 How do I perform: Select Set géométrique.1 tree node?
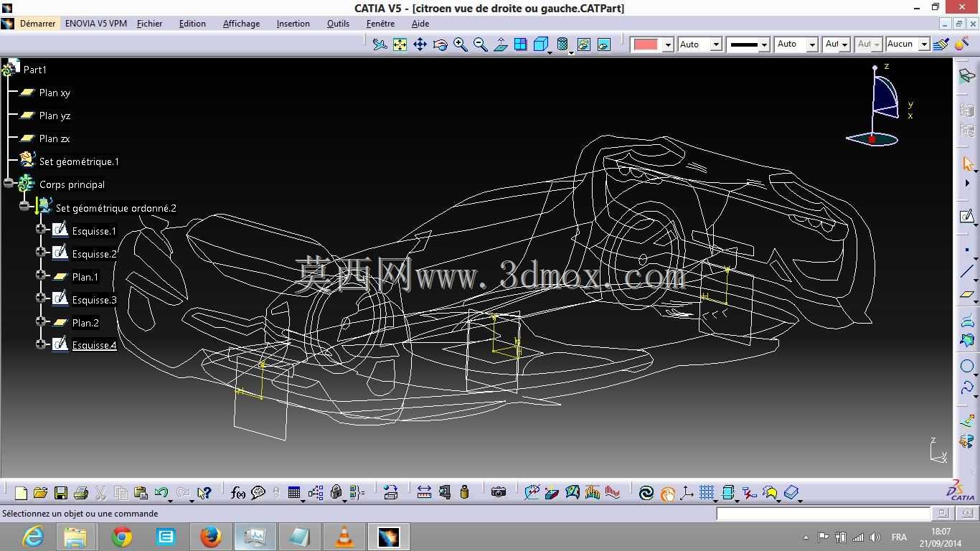tap(79, 161)
